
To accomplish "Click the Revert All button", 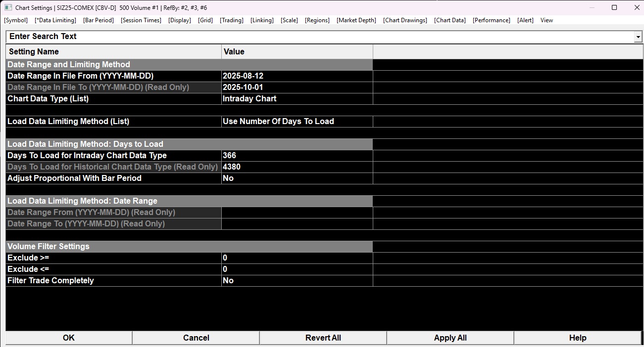I will [x=323, y=338].
